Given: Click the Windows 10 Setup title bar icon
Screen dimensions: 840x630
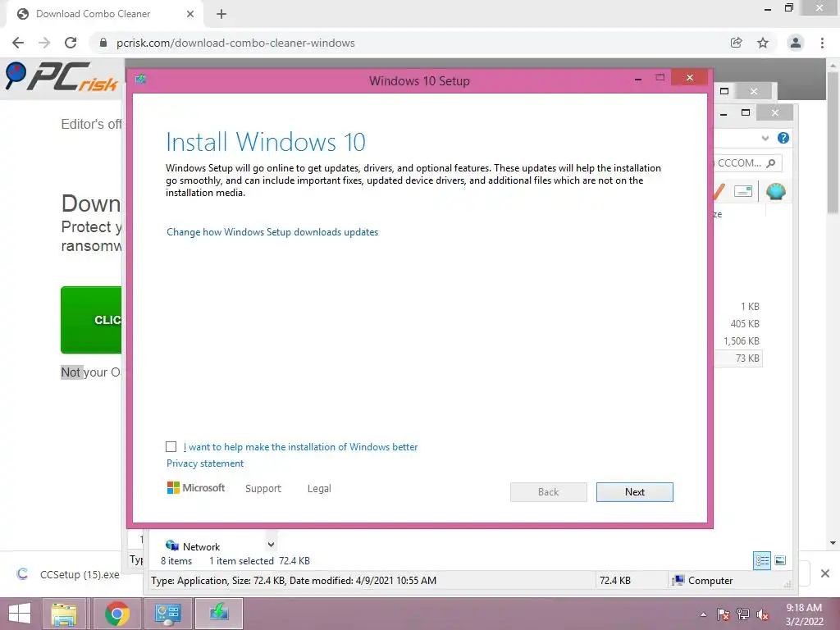Looking at the screenshot, I should 141,80.
